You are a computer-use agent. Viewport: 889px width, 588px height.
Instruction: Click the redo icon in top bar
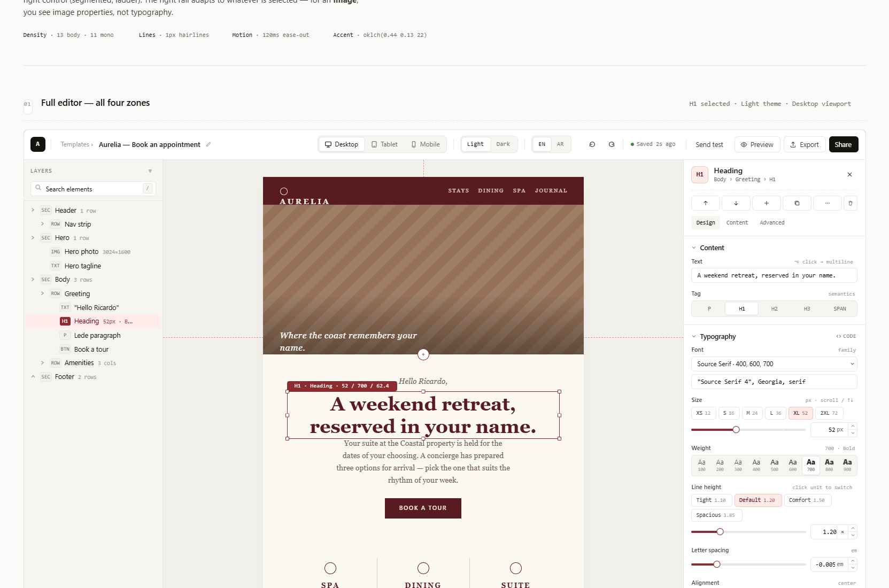point(612,144)
